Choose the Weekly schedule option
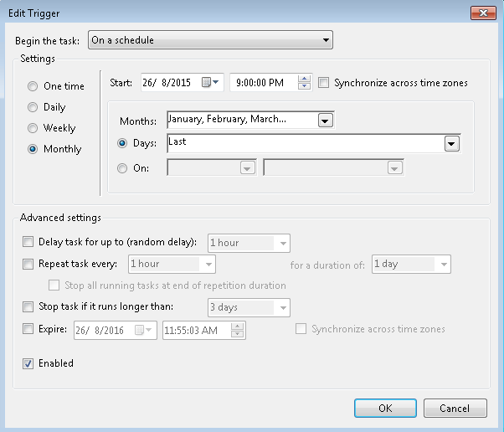Viewport: 504px width, 432px height. tap(33, 128)
